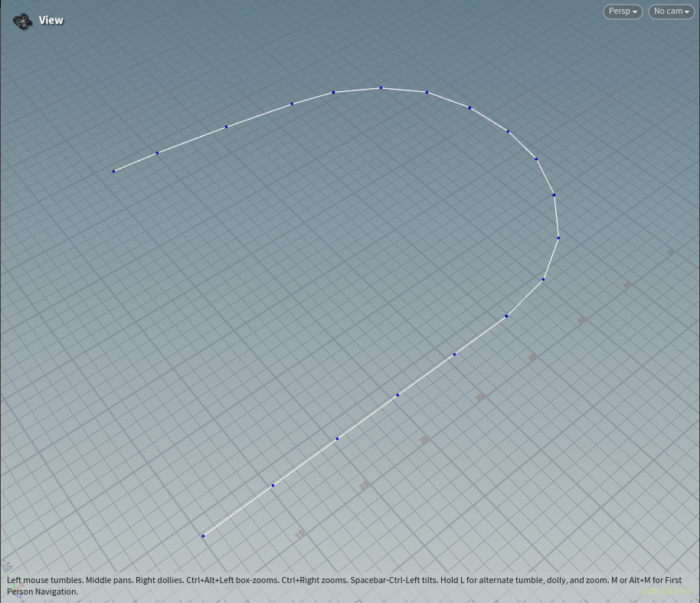Click the Indie Edition watermark
Screen dimensions: 700x603
point(666,591)
